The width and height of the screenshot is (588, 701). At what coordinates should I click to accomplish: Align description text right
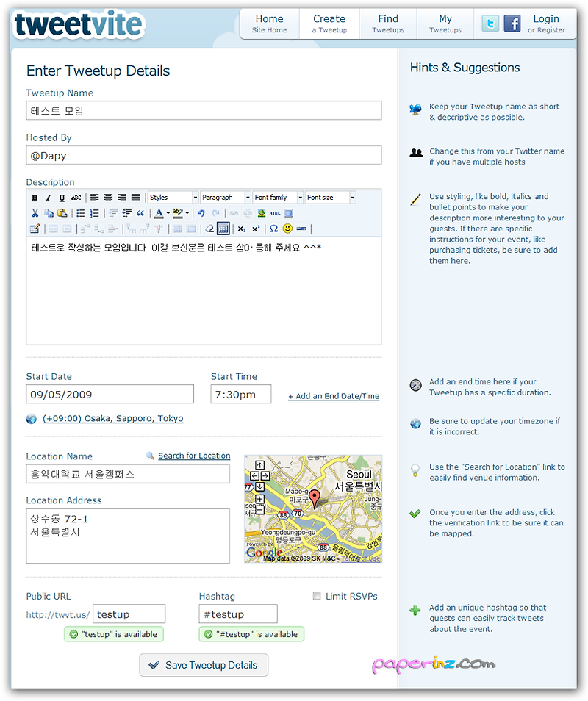(122, 198)
